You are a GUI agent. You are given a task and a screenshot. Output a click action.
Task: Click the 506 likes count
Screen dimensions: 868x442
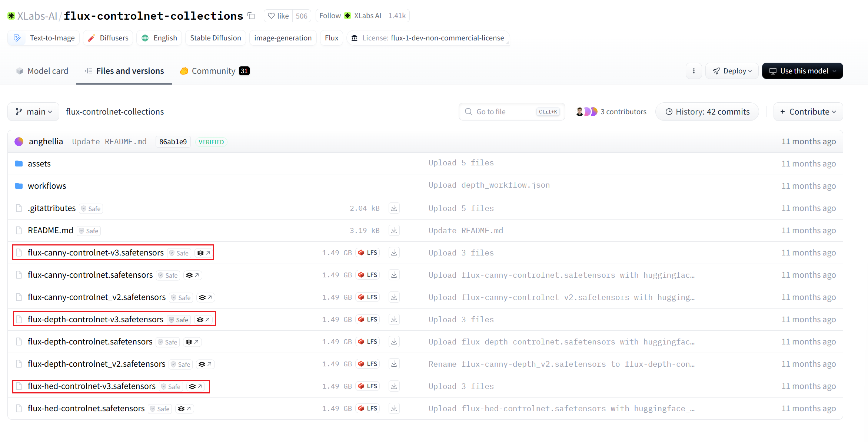click(x=302, y=16)
